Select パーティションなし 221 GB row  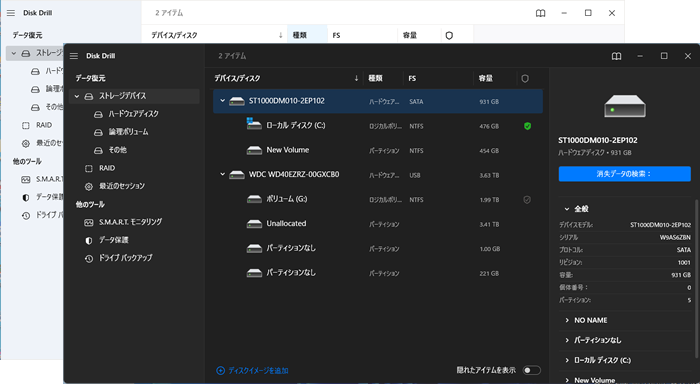[378, 273]
